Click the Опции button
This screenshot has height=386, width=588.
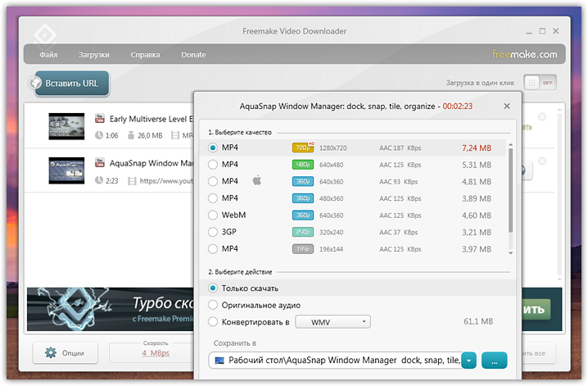click(x=66, y=352)
